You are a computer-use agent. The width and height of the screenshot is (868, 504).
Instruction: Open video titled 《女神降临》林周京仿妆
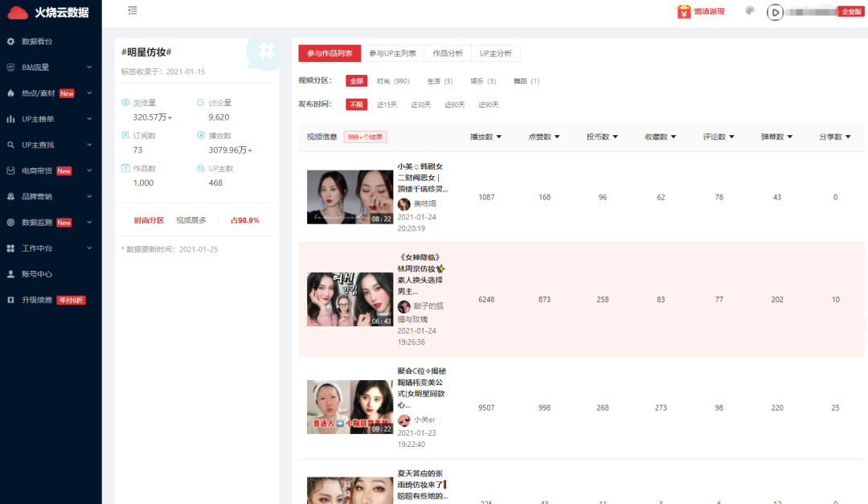(x=421, y=274)
